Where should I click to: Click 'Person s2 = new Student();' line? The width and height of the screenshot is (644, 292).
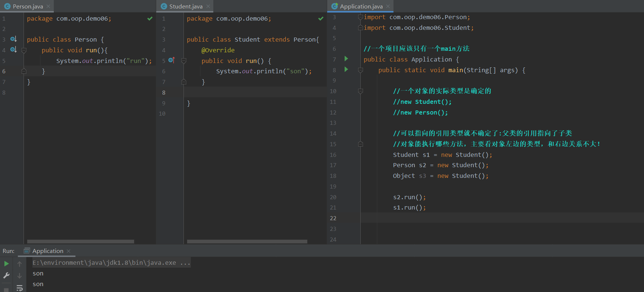click(441, 165)
